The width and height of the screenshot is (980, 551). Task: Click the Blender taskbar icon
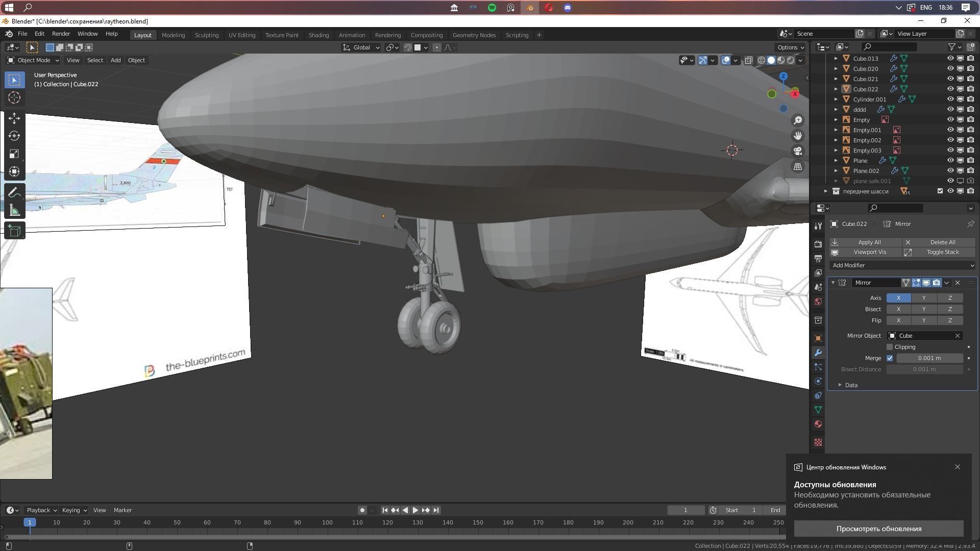530,8
